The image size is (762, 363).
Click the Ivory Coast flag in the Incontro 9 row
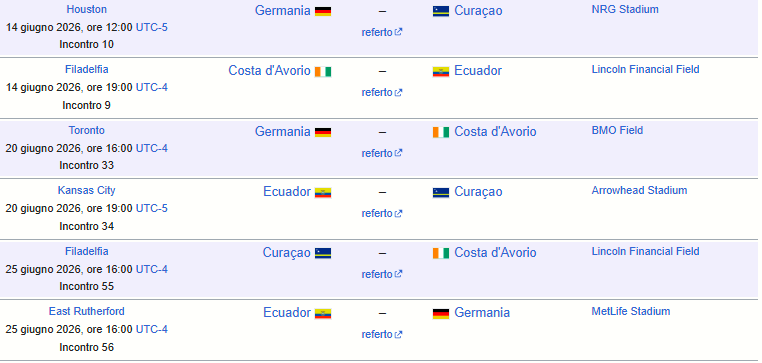pos(323,71)
